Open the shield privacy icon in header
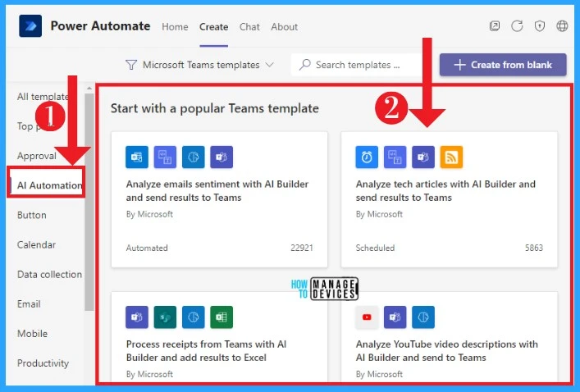580x392 pixels. pyautogui.click(x=540, y=26)
